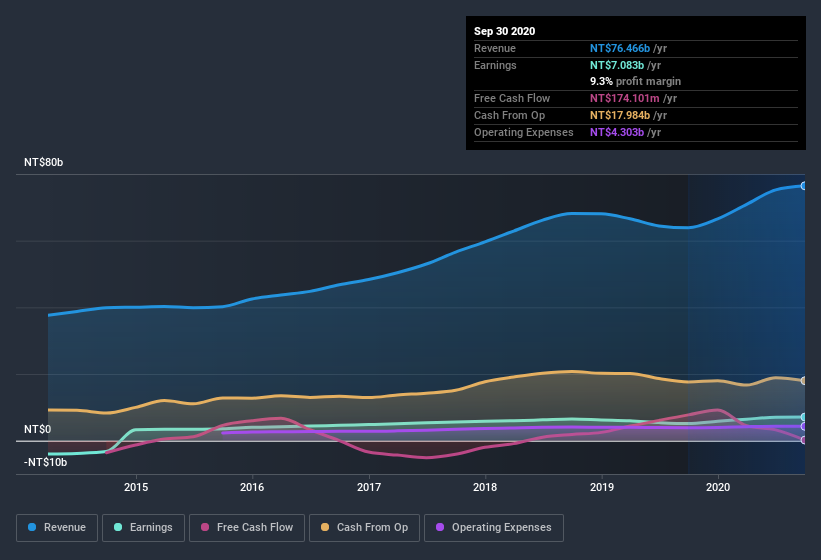Click the NT$17.984b cash from op value
The width and height of the screenshot is (821, 560).
(620, 115)
